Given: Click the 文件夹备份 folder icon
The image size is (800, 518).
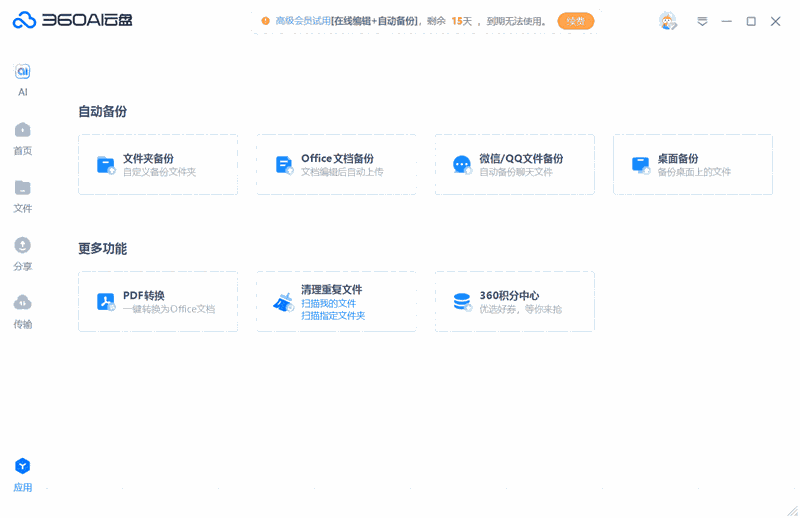Looking at the screenshot, I should 106,165.
